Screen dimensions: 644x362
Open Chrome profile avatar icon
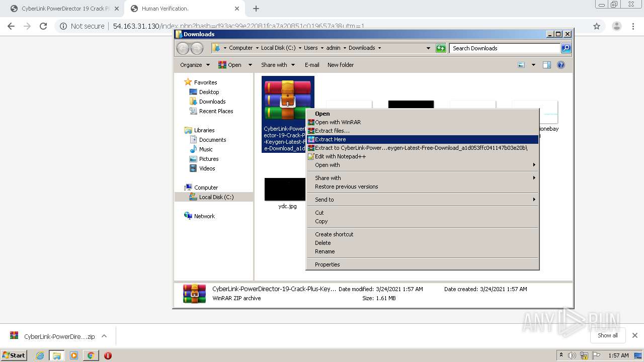616,26
